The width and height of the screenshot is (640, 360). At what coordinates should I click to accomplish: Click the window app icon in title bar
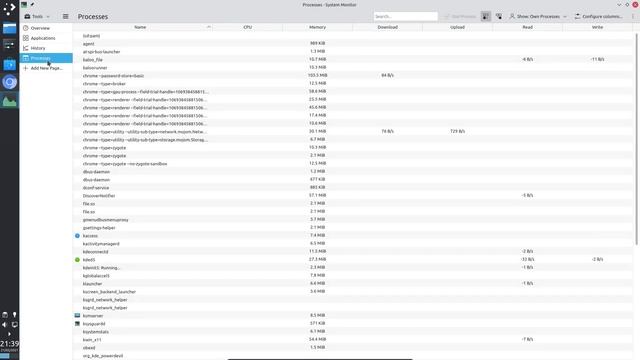[24, 4]
